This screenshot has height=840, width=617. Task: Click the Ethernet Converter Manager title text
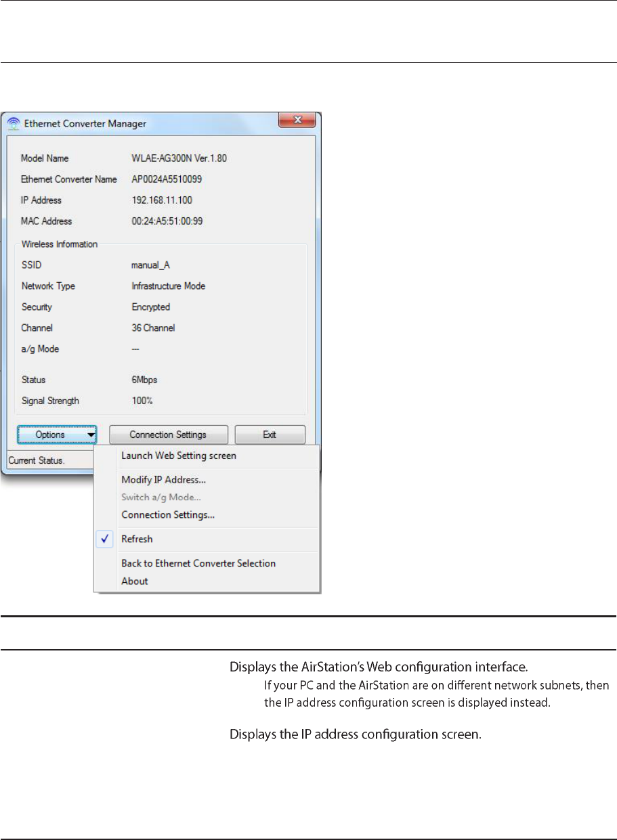(85, 124)
